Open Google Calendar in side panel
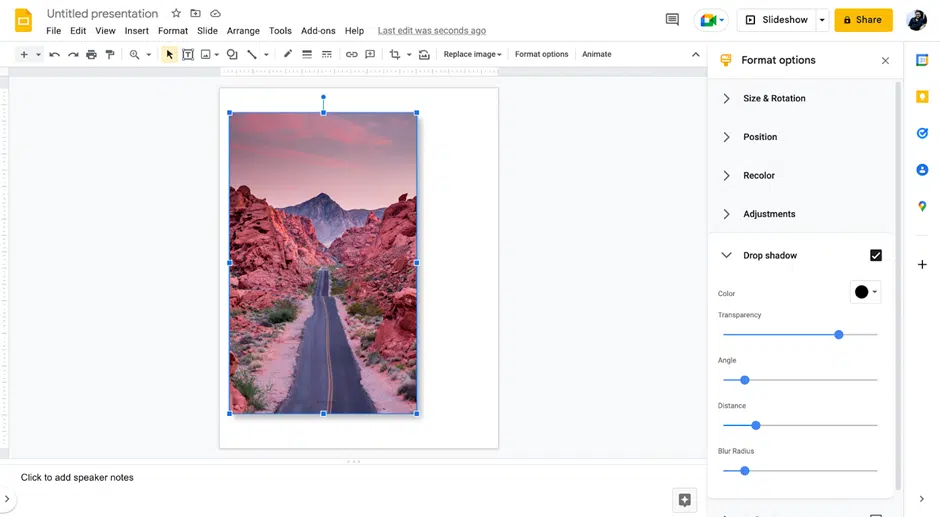Viewport: 940px width, 517px height. click(x=922, y=61)
